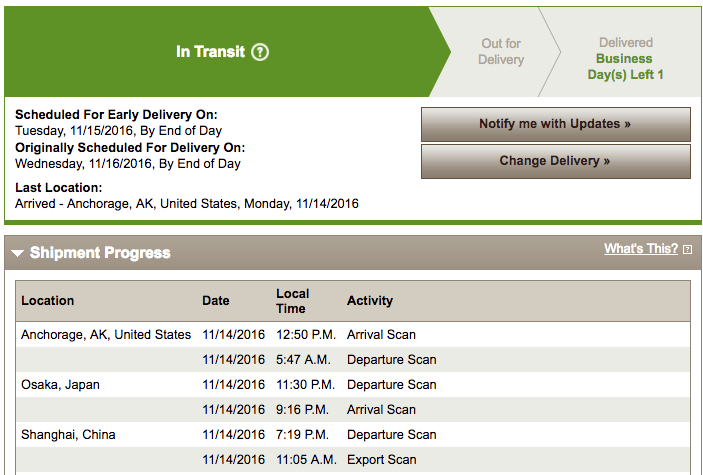
Task: Click the Anchorage, AK, United States row
Action: 106,335
